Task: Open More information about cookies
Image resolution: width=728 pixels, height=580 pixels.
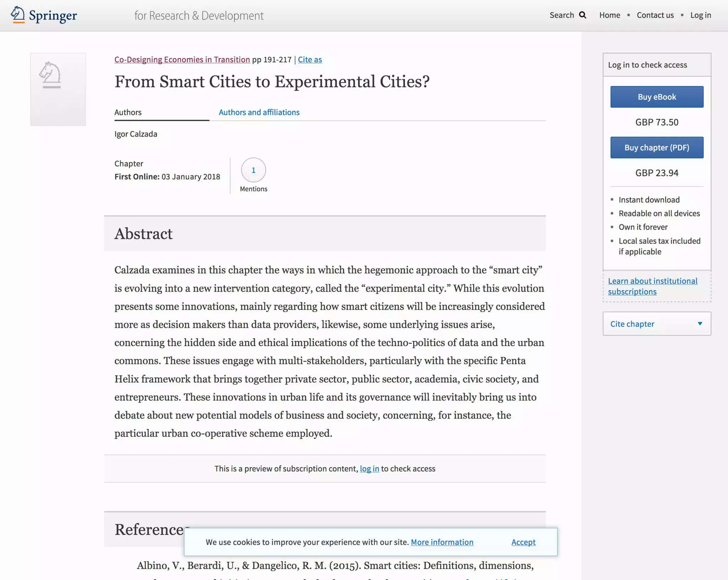Action: tap(442, 542)
